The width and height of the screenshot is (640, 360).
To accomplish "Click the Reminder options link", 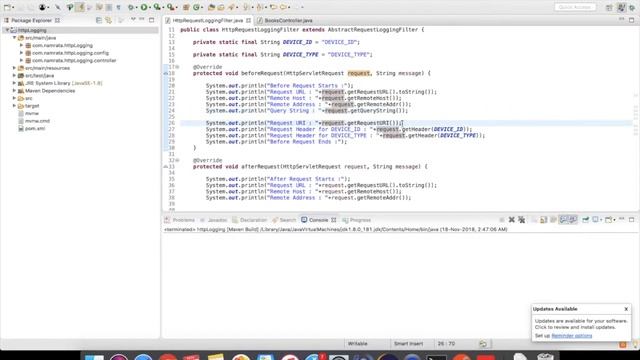I will (571, 336).
